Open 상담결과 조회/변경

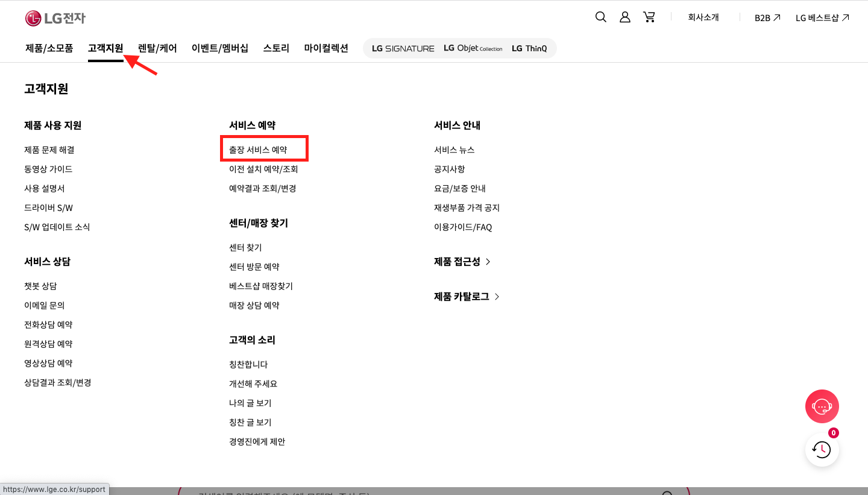pos(58,382)
